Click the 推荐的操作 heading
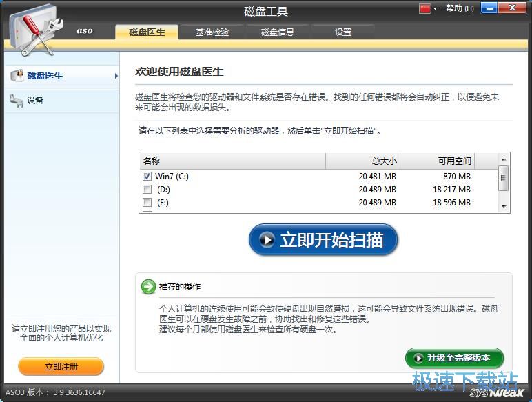Viewport: 532px width, 402px height. tap(180, 287)
